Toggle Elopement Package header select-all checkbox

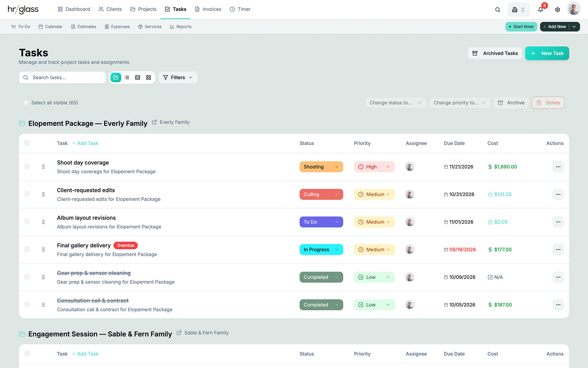(27, 143)
